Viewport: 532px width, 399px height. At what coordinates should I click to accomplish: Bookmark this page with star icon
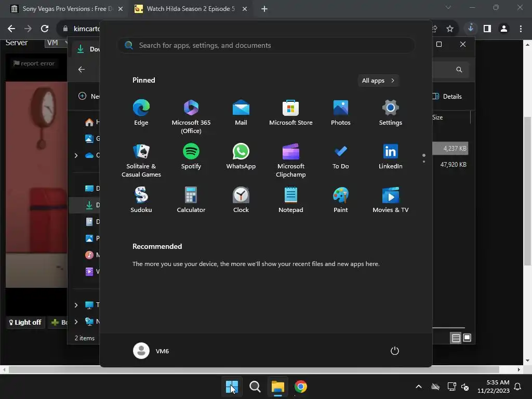click(x=450, y=29)
